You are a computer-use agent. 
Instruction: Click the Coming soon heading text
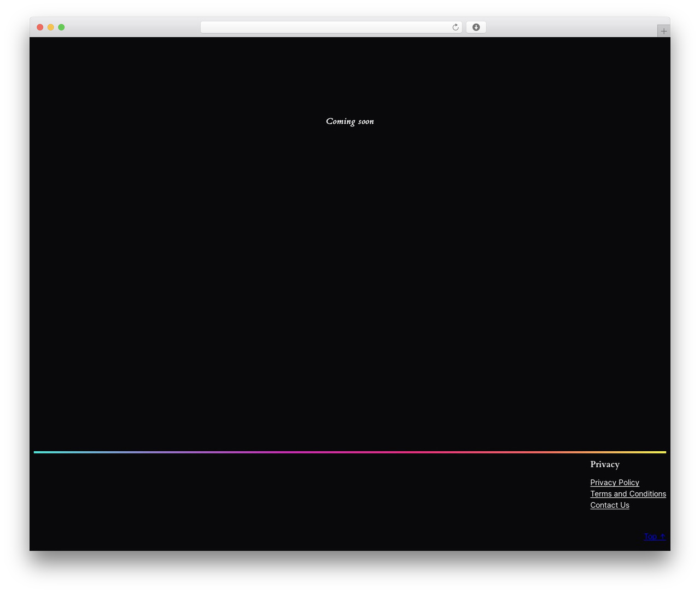coord(350,121)
